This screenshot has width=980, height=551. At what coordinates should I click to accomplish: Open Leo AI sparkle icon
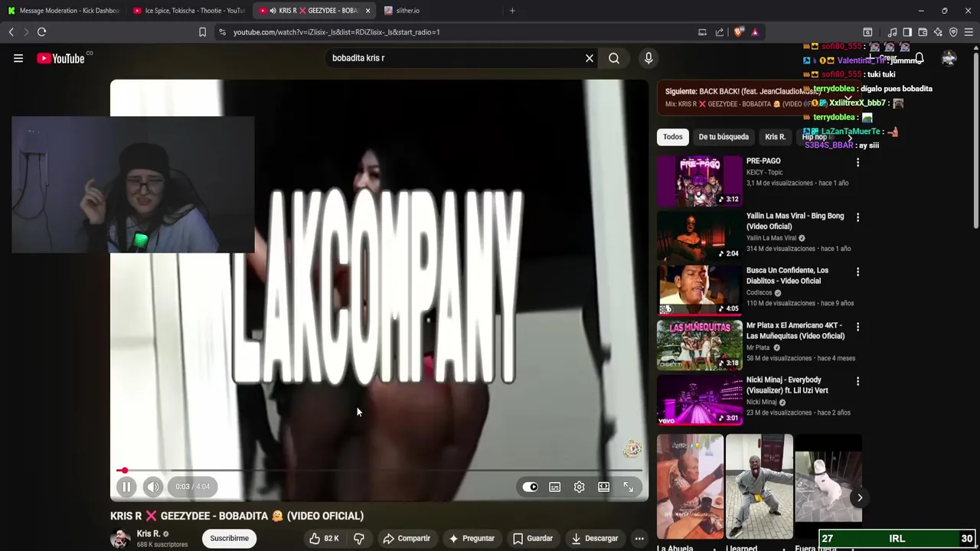click(x=938, y=32)
